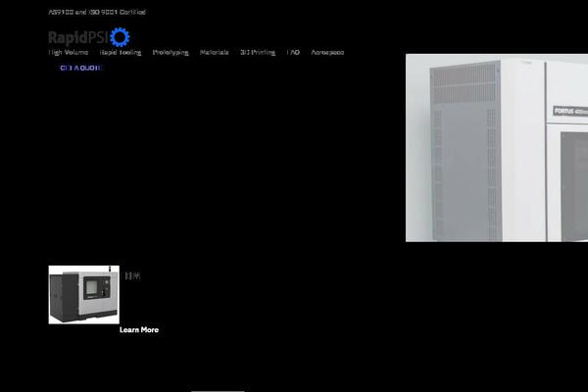Follow the Learn More link

tap(139, 329)
